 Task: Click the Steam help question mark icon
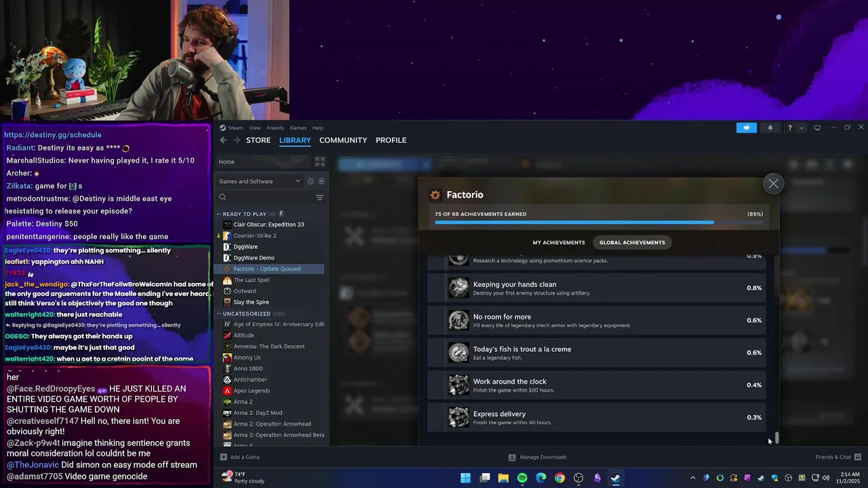click(789, 127)
